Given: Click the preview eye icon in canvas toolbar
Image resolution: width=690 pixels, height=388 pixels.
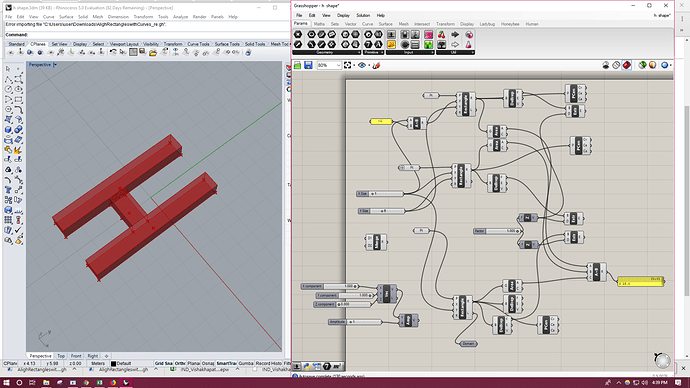Looking at the screenshot, I should point(362,66).
